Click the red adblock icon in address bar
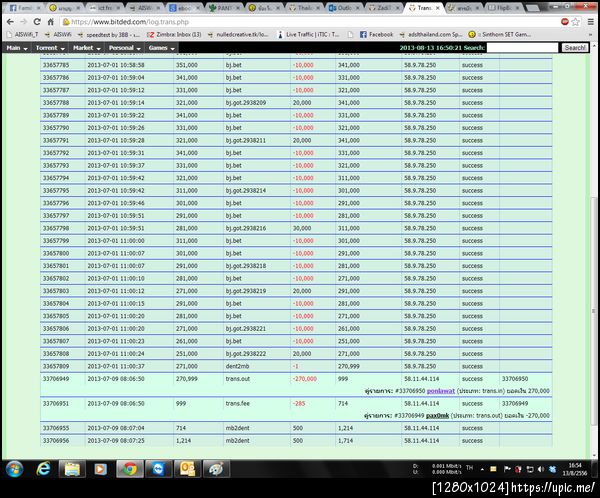This screenshot has height=498, width=600. click(x=565, y=21)
